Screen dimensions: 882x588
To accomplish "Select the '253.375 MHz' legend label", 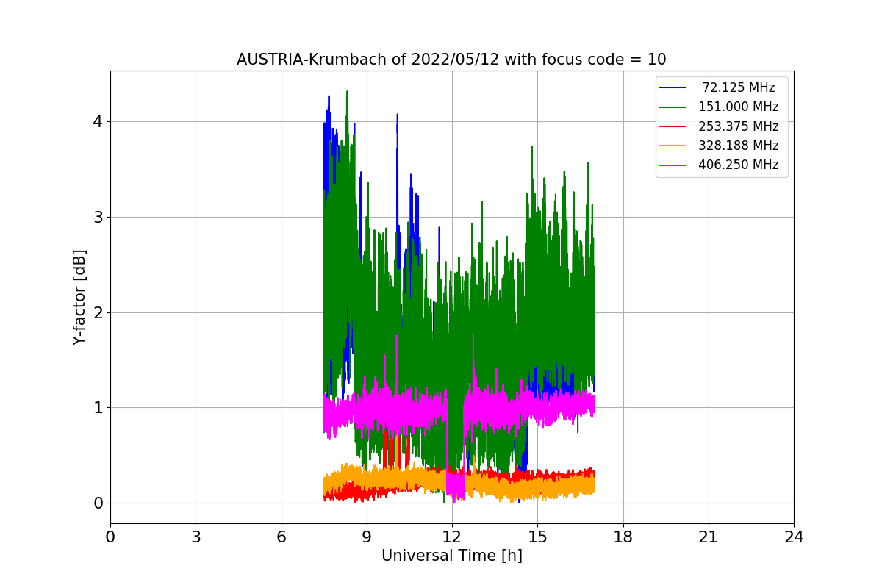I will click(x=739, y=126).
